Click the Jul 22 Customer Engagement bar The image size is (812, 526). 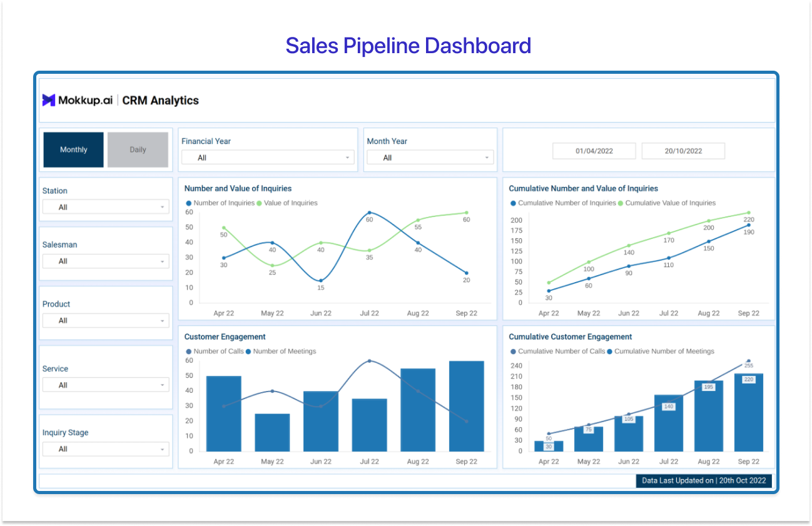[369, 425]
